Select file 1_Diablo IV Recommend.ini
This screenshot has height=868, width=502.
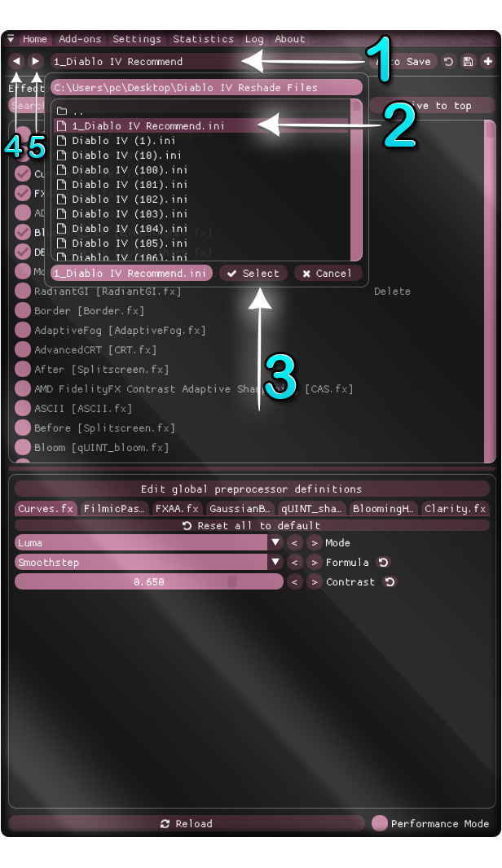click(201, 125)
